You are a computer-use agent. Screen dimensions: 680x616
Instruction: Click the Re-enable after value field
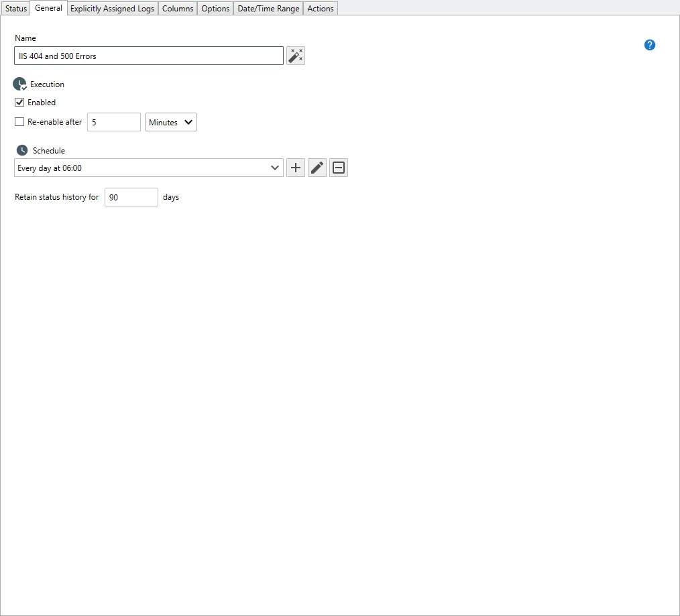(113, 122)
